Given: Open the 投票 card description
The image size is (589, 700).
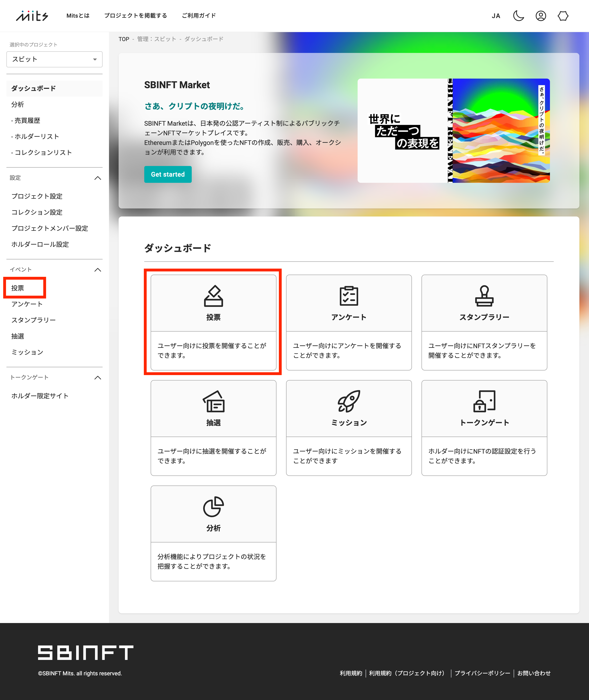Looking at the screenshot, I should [x=212, y=351].
